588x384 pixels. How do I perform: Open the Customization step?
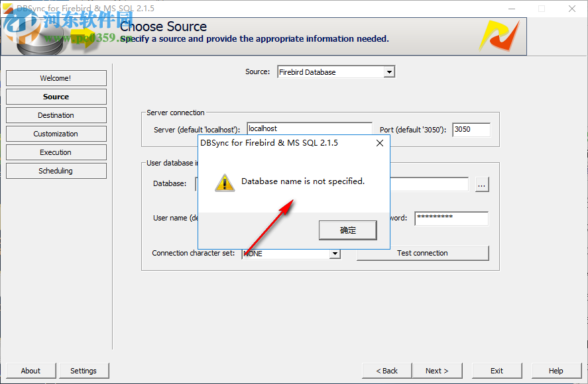pyautogui.click(x=56, y=133)
